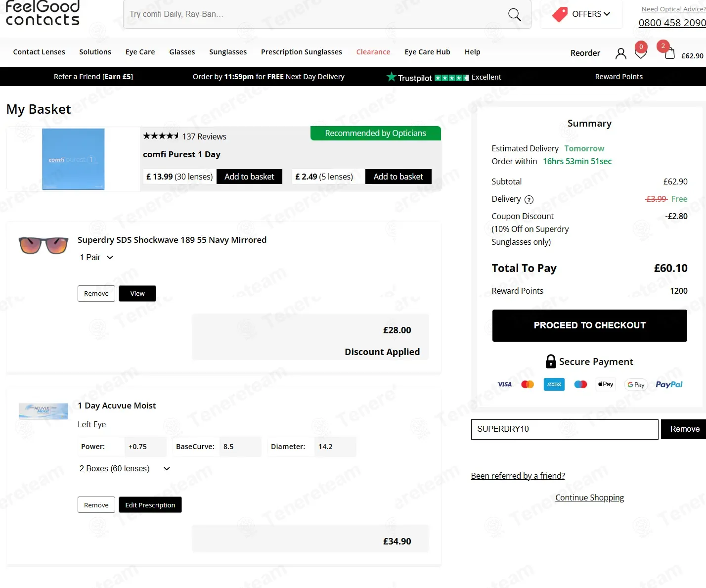Open the Eye Care menu
The height and width of the screenshot is (588, 706).
tap(140, 52)
